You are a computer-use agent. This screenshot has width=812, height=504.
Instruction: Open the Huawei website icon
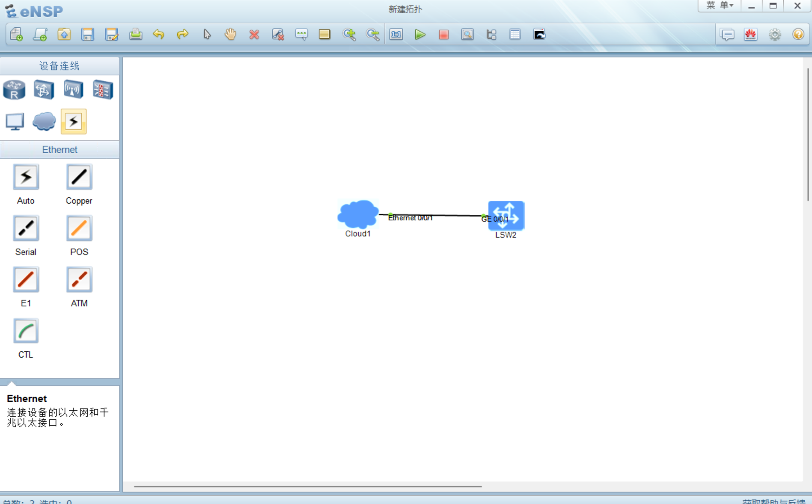tap(751, 34)
